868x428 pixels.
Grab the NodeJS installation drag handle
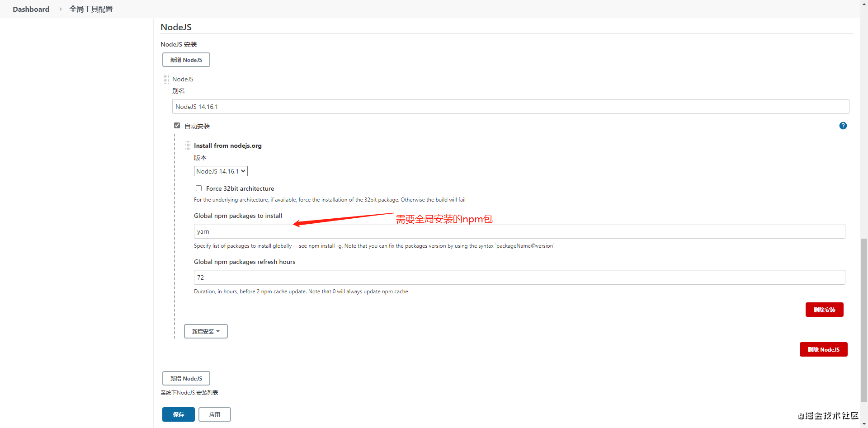166,79
